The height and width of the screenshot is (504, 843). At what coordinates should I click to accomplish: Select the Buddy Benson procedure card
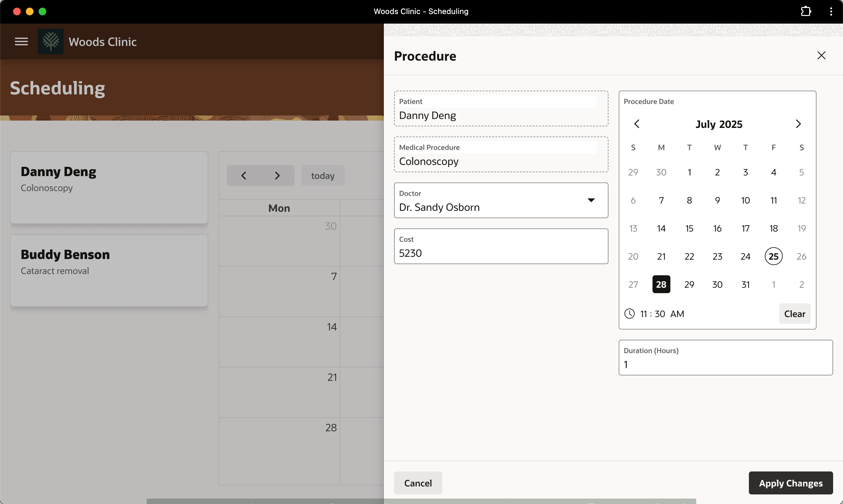coord(109,270)
